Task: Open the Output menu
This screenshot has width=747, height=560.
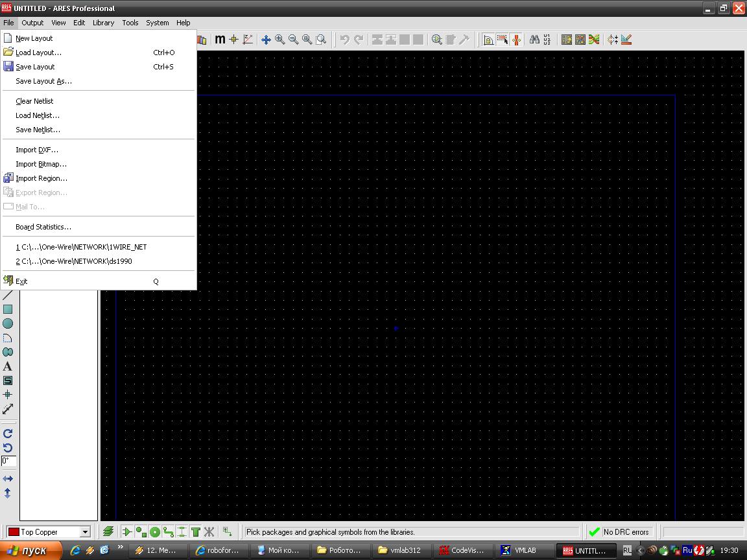Action: tap(32, 23)
